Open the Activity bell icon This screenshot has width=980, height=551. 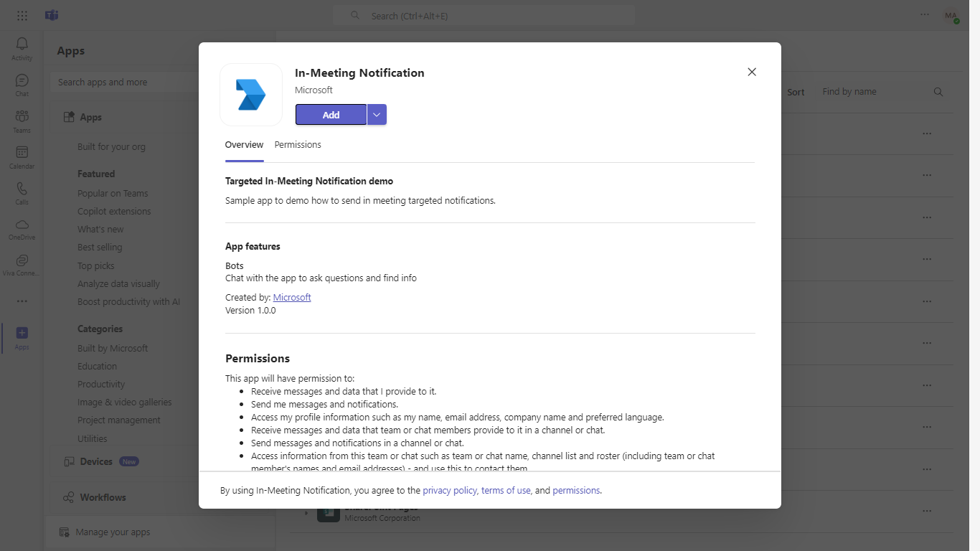point(22,44)
